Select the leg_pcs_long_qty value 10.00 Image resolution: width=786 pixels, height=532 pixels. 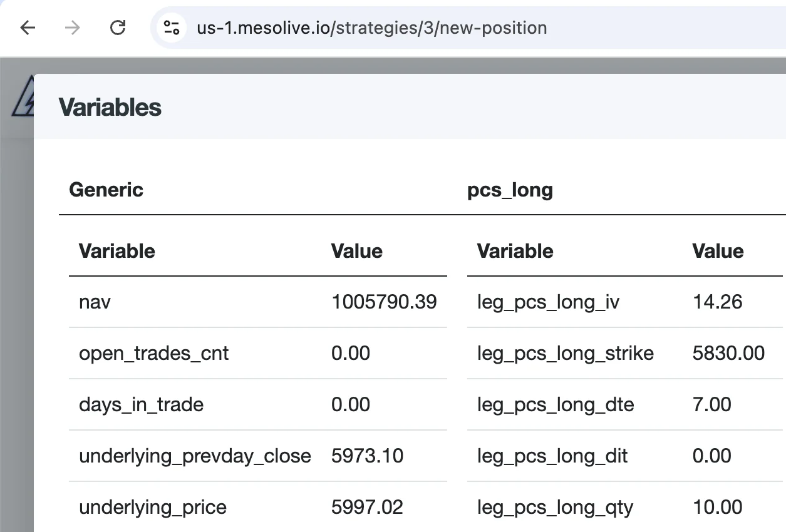pyautogui.click(x=716, y=507)
